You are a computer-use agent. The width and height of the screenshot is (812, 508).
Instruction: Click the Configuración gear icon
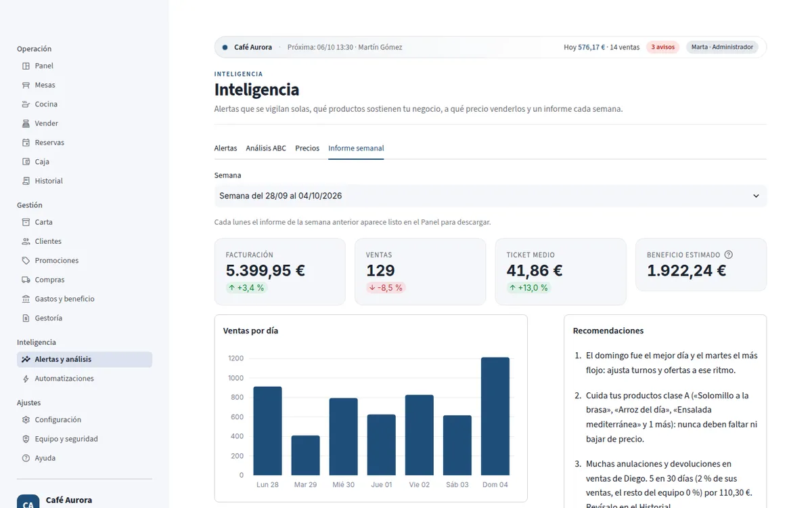[26, 420]
